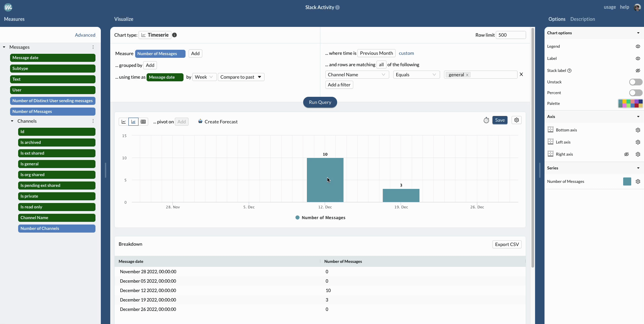Toggle Number of Messages legend item

pyautogui.click(x=320, y=218)
